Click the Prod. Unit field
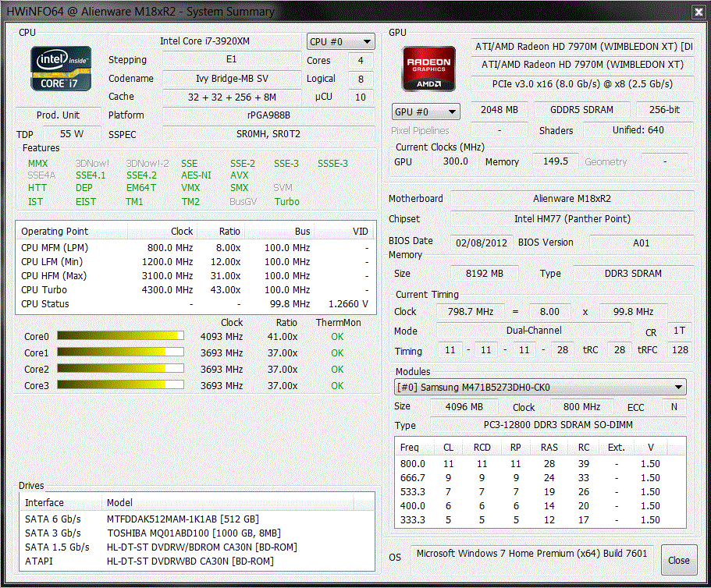 [x=58, y=115]
